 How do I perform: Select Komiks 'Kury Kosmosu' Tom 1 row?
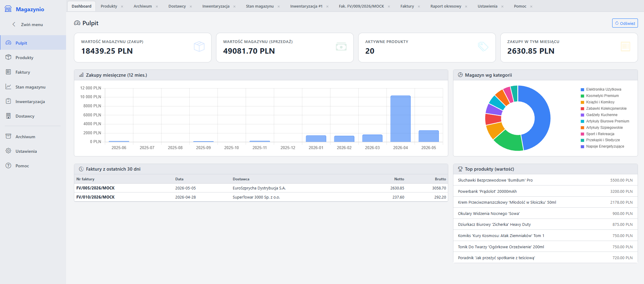pyautogui.click(x=545, y=236)
